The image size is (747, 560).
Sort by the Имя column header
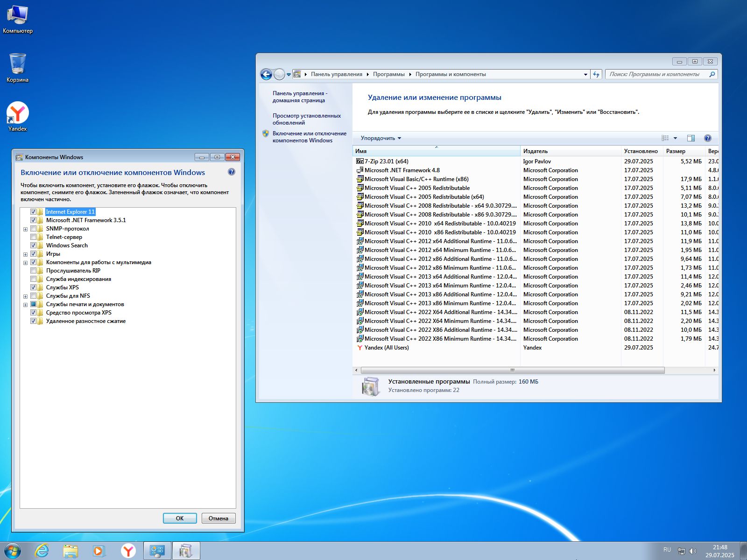[437, 151]
